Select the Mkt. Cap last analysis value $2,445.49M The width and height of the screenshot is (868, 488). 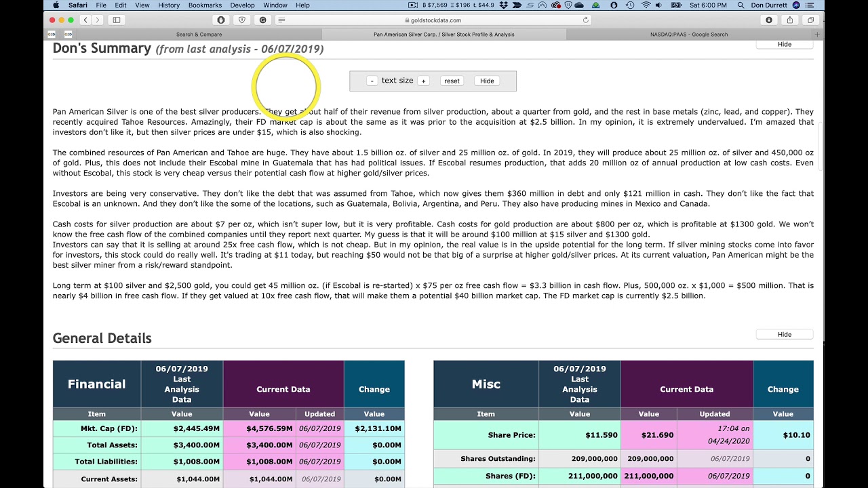[197, 428]
